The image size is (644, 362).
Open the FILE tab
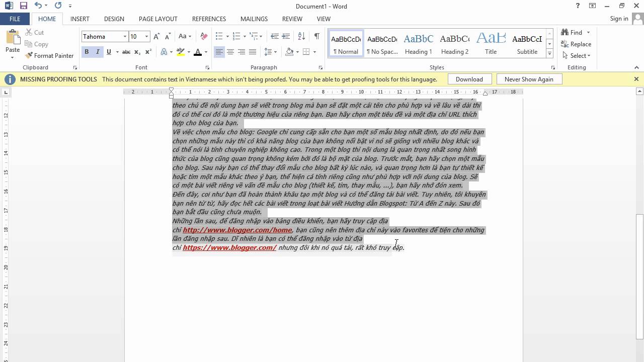click(x=15, y=19)
